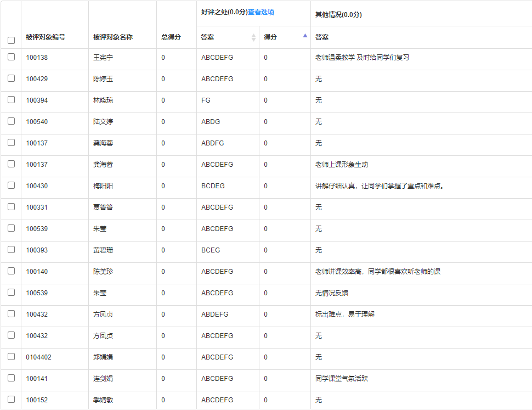Click the sort arrows in 答案 column header
Screen dimensions: 532x410
click(253, 37)
